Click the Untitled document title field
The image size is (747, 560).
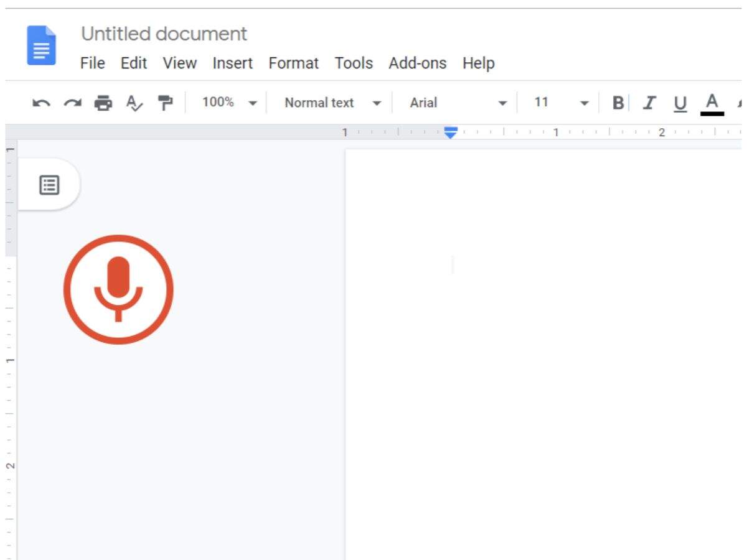coord(164,34)
